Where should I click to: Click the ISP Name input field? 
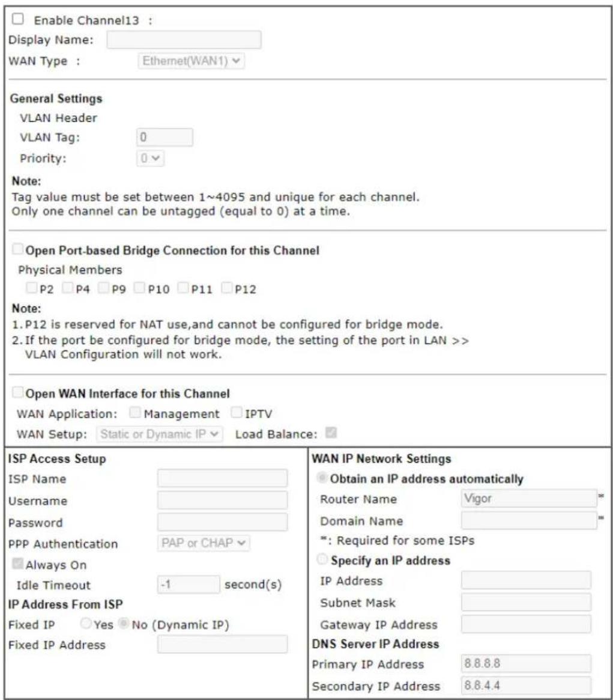pyautogui.click(x=222, y=478)
